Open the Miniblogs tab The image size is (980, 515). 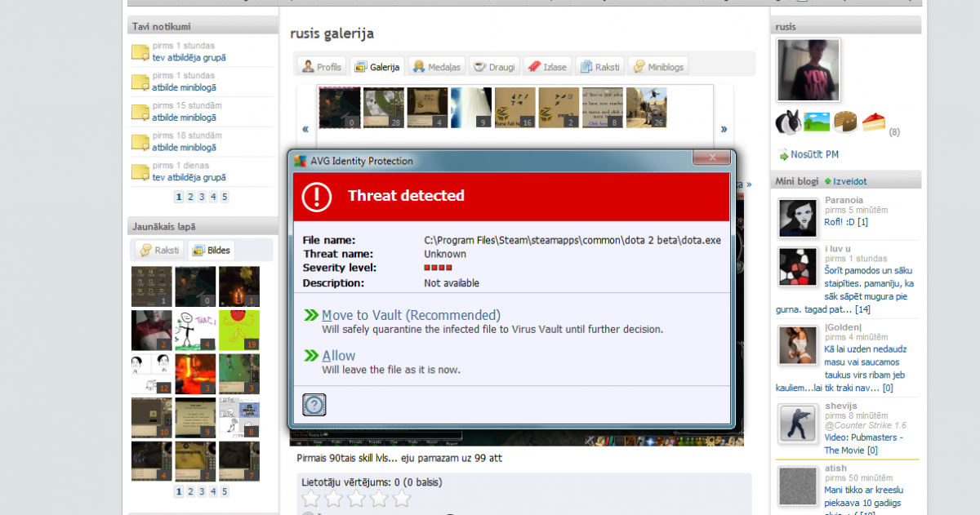coord(658,67)
